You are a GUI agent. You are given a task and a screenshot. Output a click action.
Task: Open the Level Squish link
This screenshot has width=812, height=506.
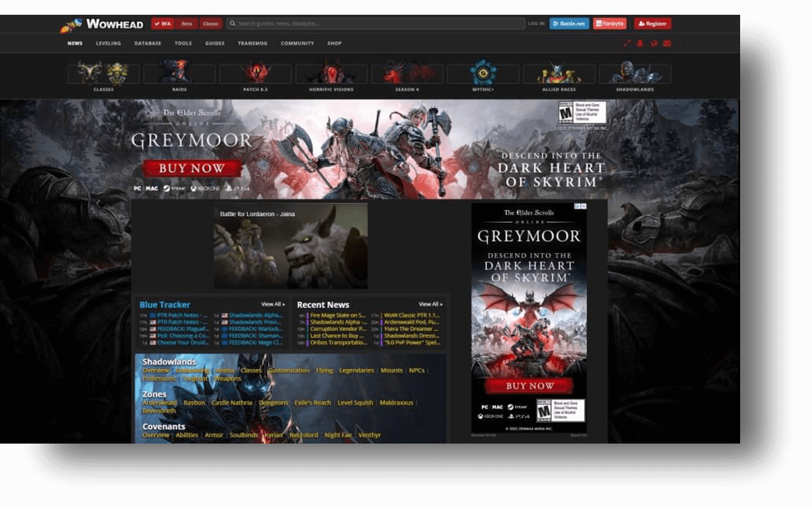pos(355,403)
